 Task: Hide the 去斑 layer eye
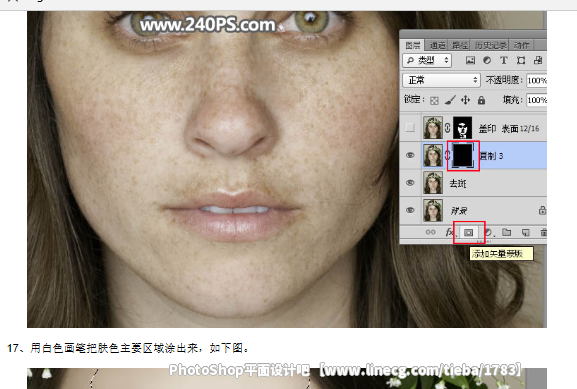pos(410,183)
